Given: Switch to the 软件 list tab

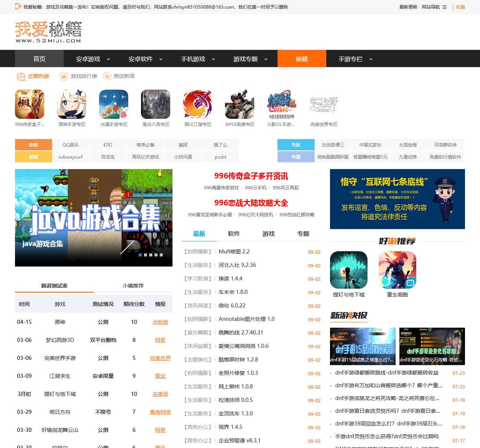Looking at the screenshot, I should coord(234,234).
